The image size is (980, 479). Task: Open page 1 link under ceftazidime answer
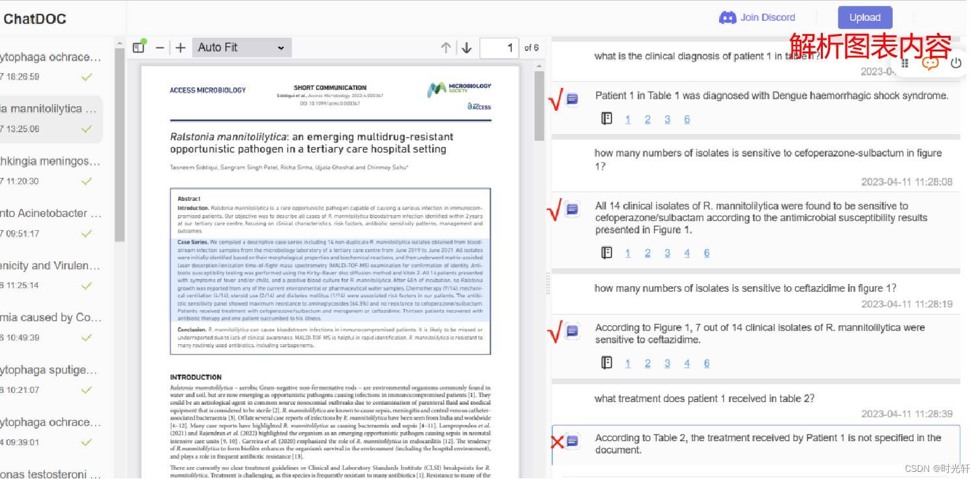pyautogui.click(x=628, y=363)
